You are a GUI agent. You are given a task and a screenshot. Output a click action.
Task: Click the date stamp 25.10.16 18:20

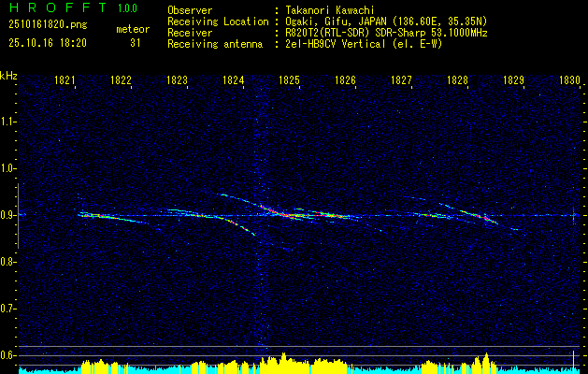48,43
